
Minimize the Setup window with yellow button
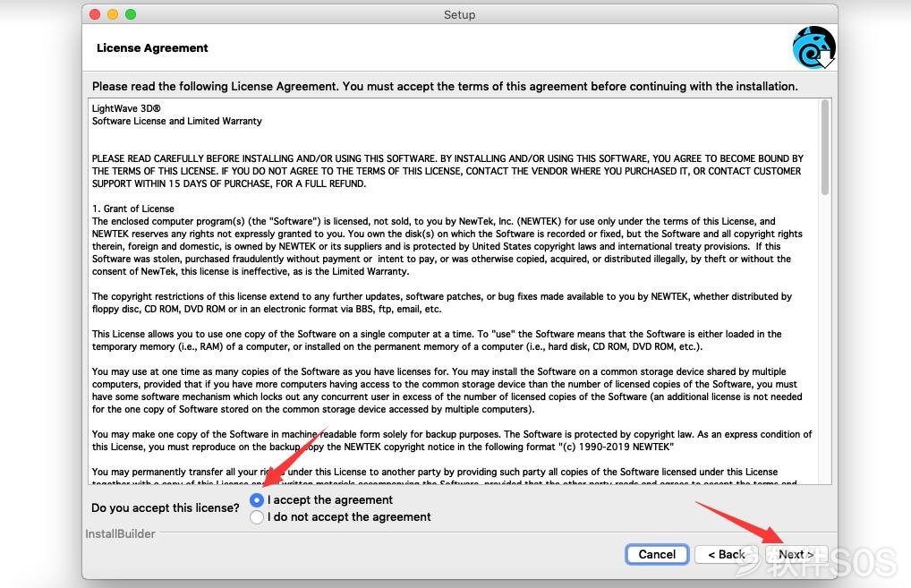click(113, 14)
